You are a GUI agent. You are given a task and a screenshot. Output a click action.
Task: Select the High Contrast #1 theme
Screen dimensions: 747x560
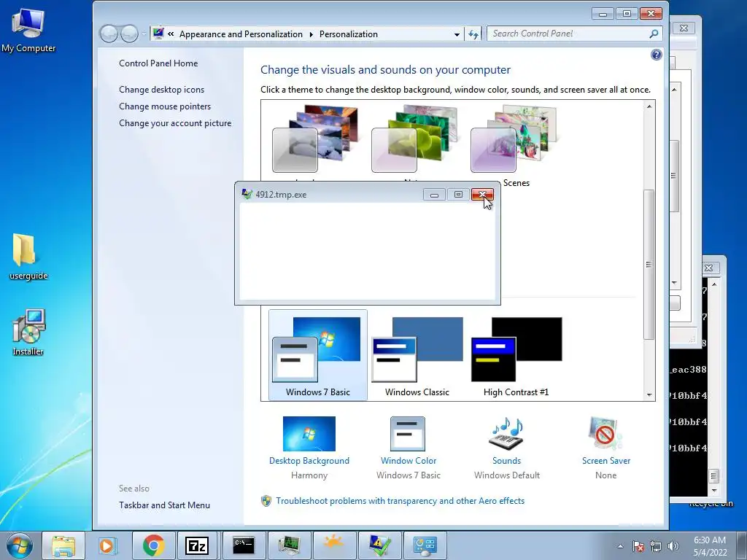(516, 355)
